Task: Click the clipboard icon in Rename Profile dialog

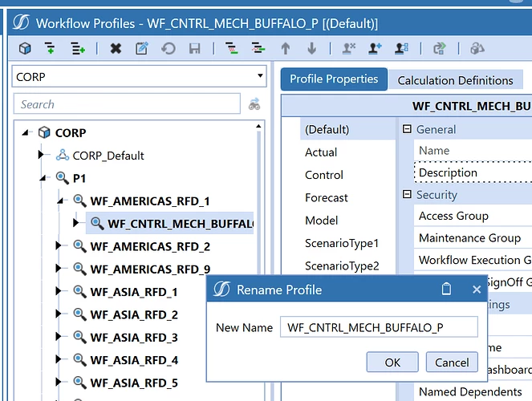Action: (446, 290)
